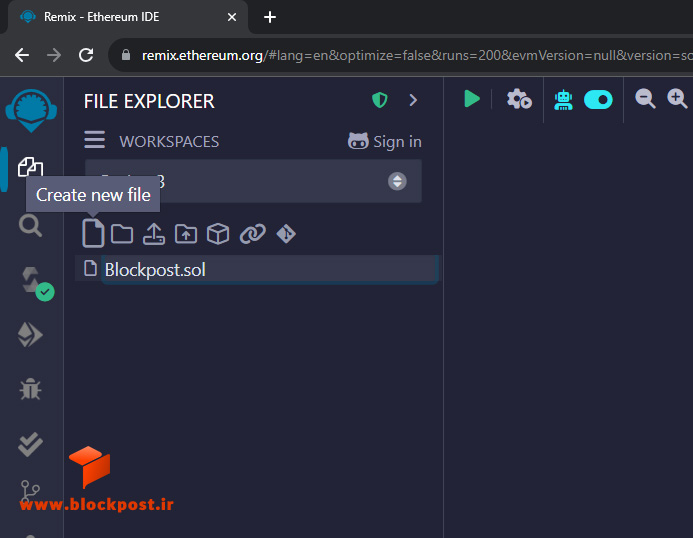Click the browser address bar URL
The height and width of the screenshot is (538, 693).
coord(415,55)
